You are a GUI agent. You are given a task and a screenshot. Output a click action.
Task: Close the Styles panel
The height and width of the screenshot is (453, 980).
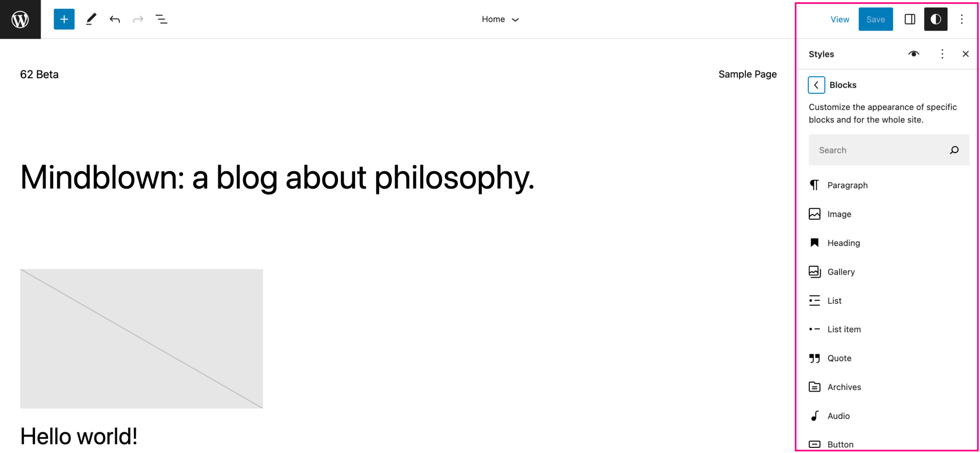[x=966, y=54]
